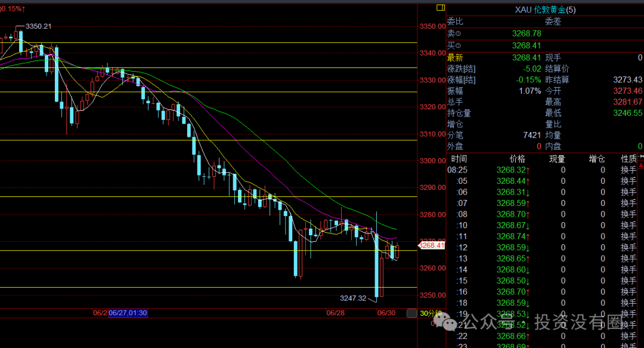Click the 7421 tick count value
The image size is (644, 348).
[532, 135]
